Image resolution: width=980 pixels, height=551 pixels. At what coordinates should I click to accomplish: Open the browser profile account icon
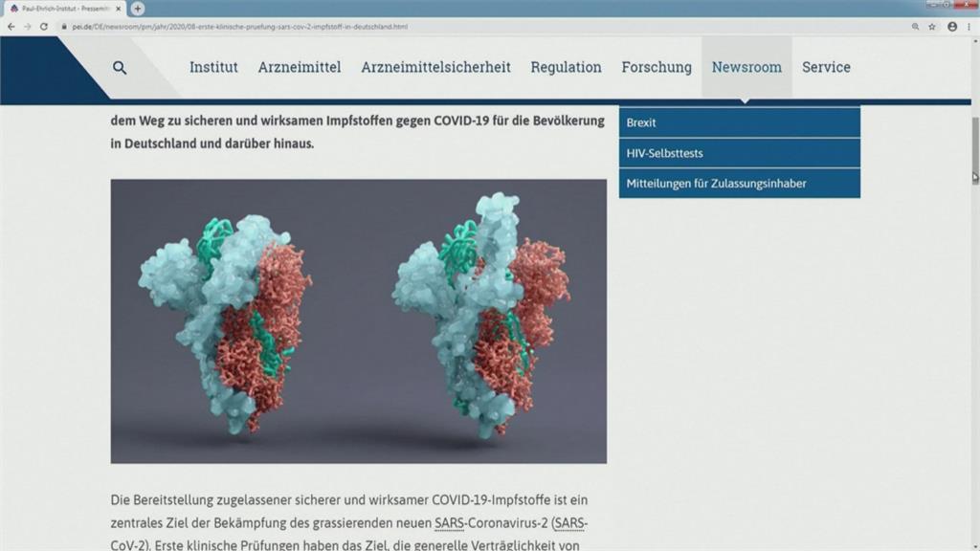click(952, 27)
